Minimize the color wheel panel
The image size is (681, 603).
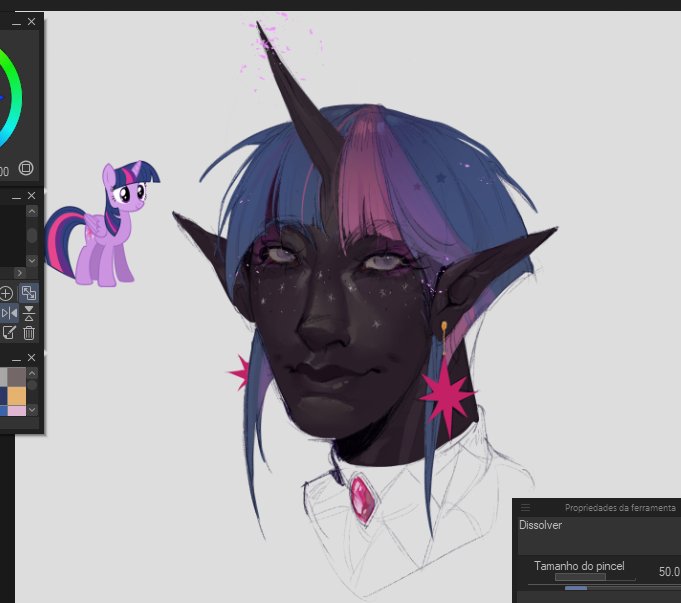coord(17,24)
